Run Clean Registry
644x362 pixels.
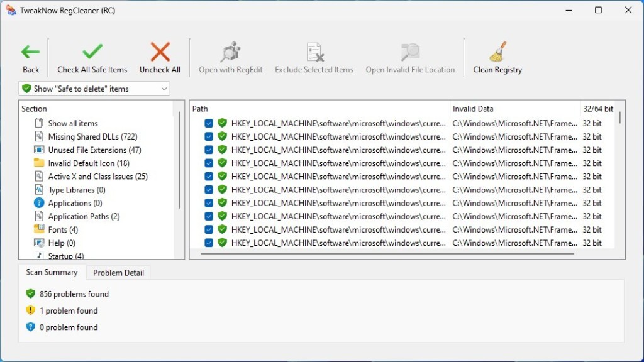[497, 55]
